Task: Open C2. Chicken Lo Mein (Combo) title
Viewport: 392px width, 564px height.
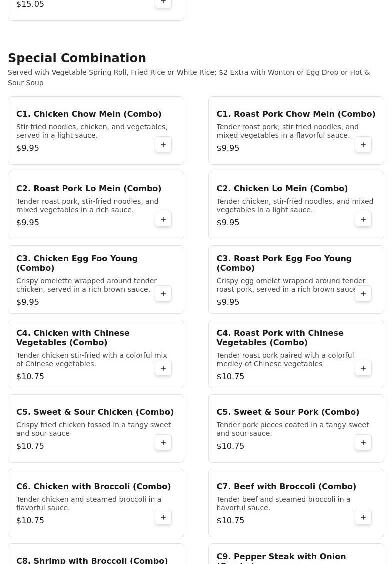Action: [282, 188]
